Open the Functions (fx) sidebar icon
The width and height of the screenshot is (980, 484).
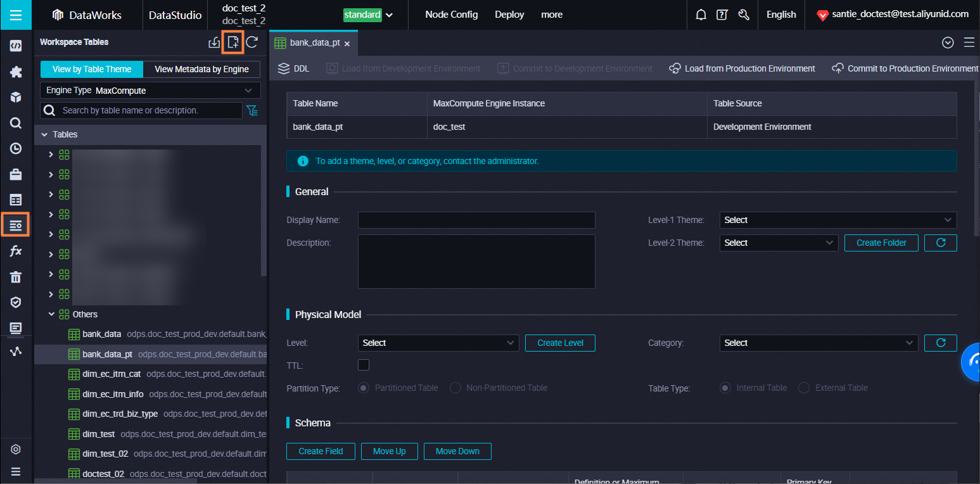coord(16,252)
